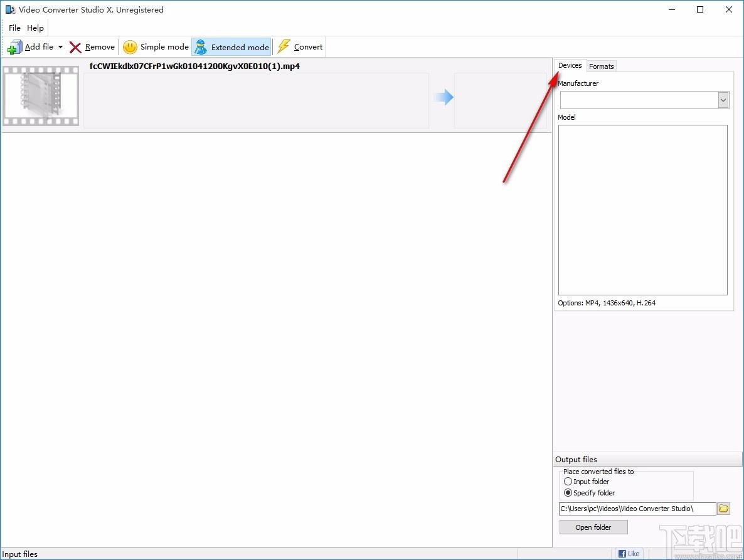Click the Add file toolbar icon

[x=14, y=47]
